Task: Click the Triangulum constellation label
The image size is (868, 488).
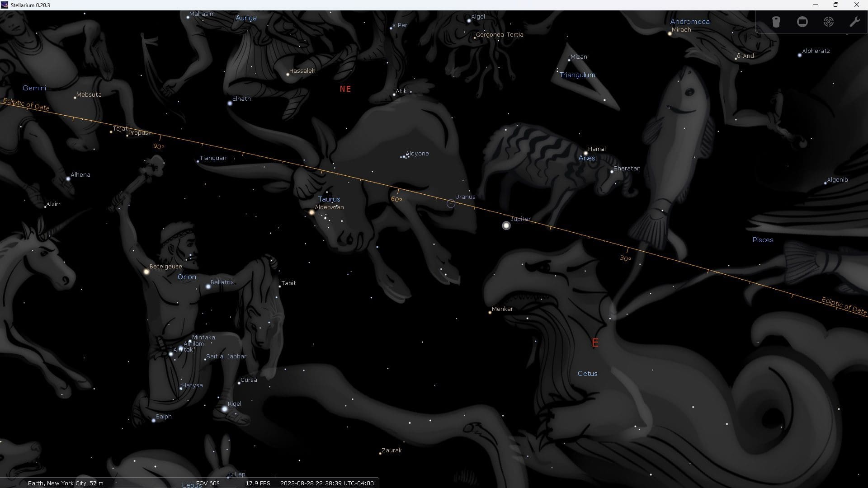Action: click(x=577, y=75)
